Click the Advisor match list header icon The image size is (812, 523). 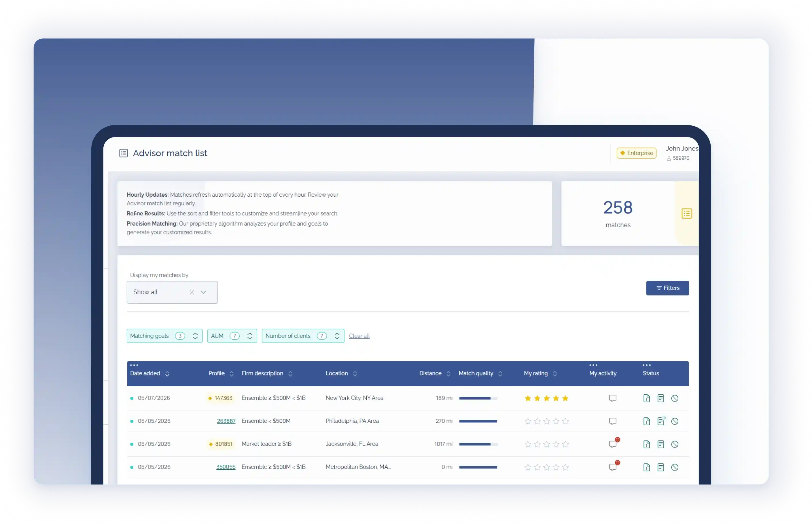pos(124,153)
